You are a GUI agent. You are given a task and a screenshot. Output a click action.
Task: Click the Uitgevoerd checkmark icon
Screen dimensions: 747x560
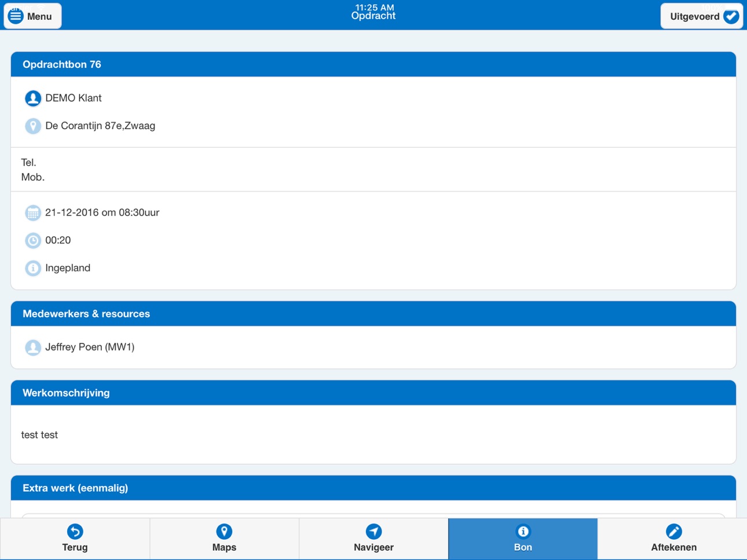pos(731,16)
